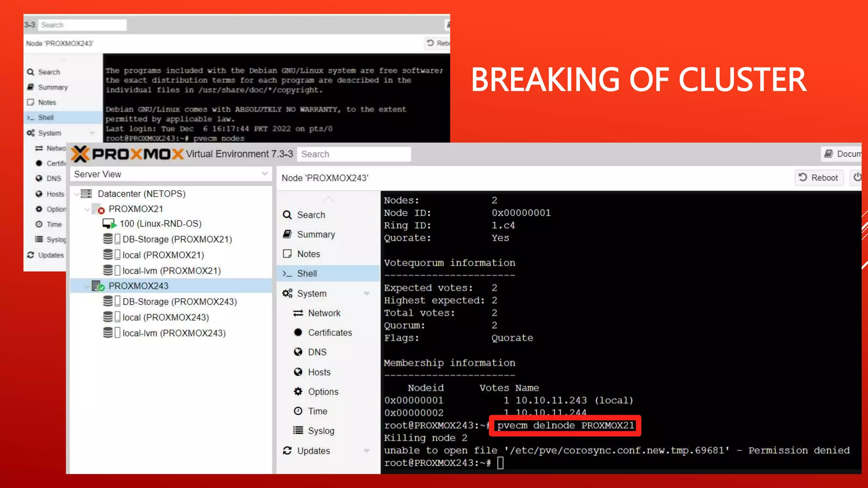868x488 pixels.
Task: Click into the shell terminal prompt
Action: tap(501, 463)
